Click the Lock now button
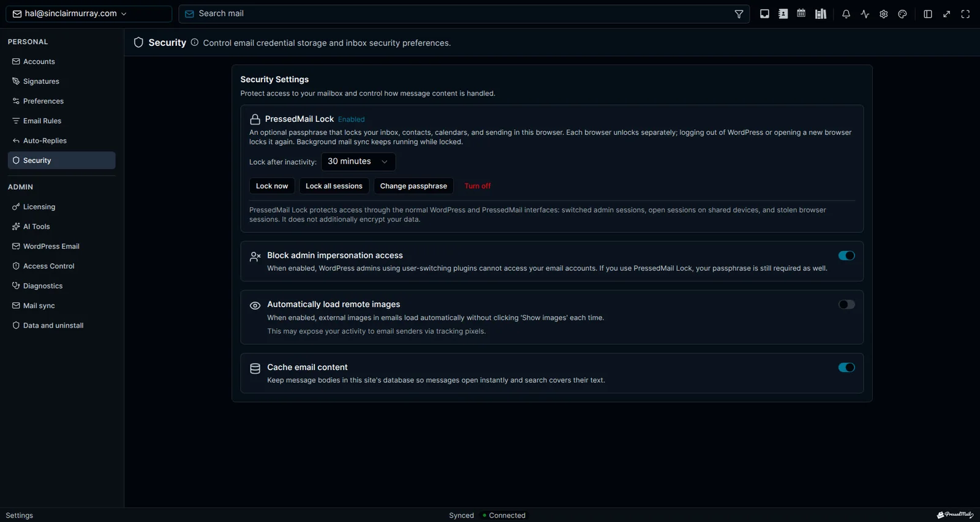980x522 pixels. tap(272, 186)
